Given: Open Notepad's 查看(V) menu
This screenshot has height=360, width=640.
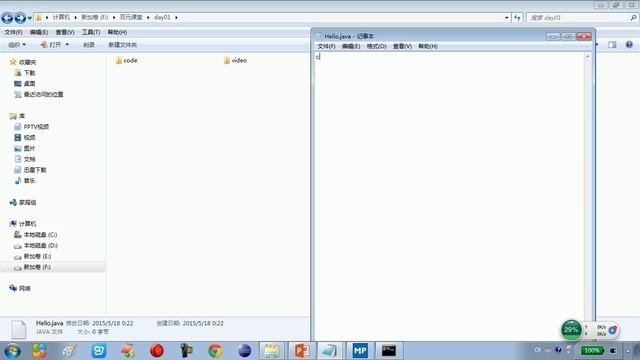Looking at the screenshot, I should pyautogui.click(x=402, y=46).
